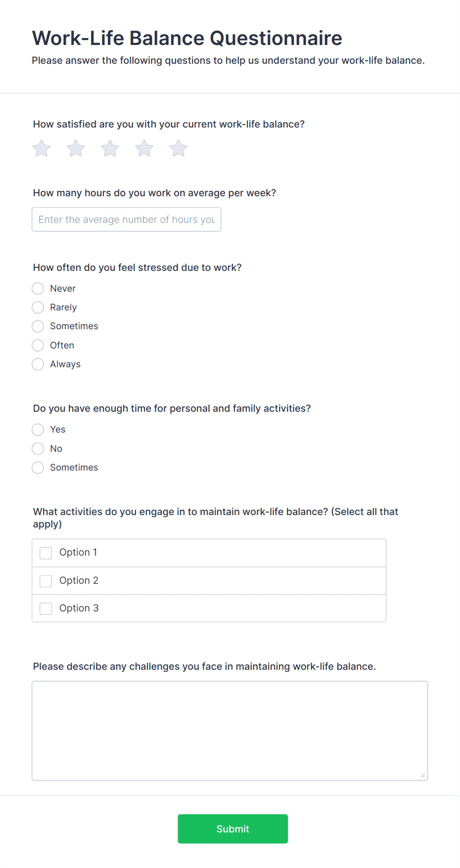
Task: Mark Always for work stress
Action: pyautogui.click(x=38, y=364)
